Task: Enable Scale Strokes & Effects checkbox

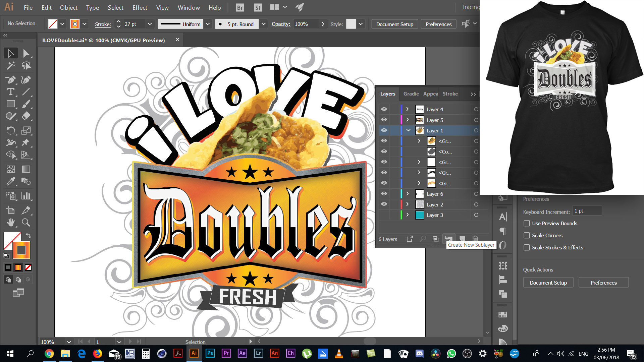Action: click(527, 247)
